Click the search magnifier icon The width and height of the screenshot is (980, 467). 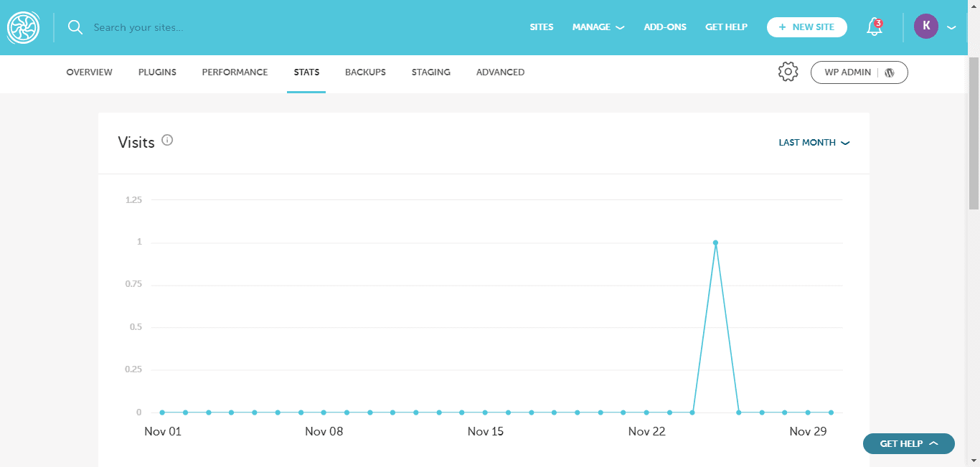75,27
